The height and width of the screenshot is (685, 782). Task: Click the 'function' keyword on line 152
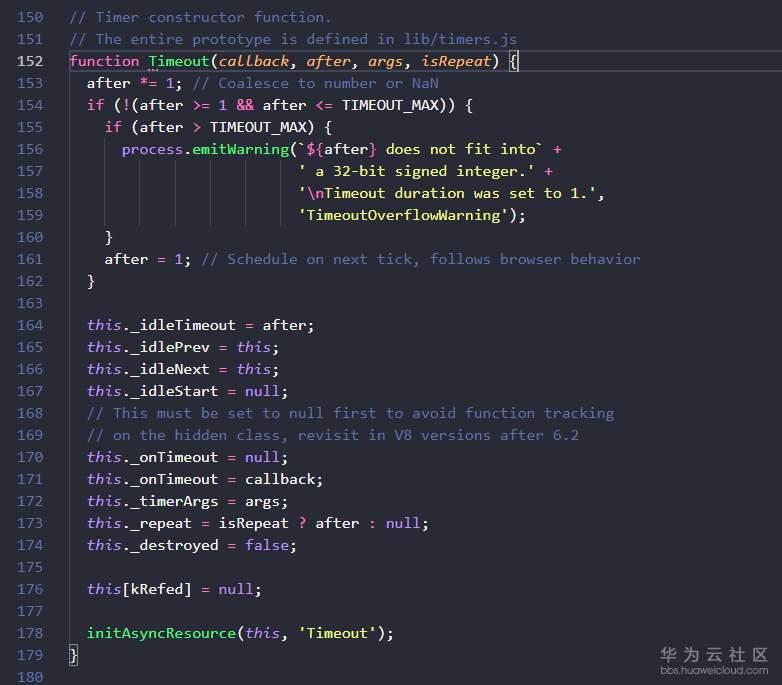pos(104,61)
